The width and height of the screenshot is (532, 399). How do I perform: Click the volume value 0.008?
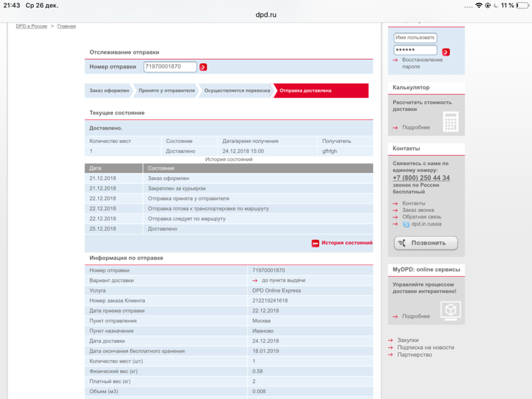click(x=259, y=392)
